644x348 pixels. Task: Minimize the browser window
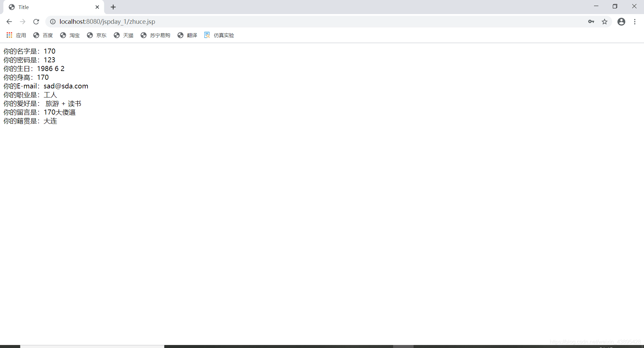coord(596,6)
